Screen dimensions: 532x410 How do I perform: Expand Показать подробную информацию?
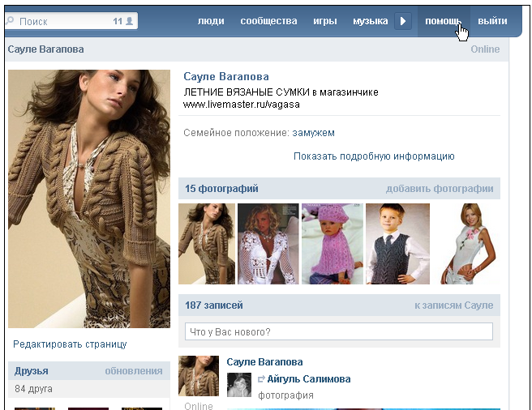click(x=374, y=156)
